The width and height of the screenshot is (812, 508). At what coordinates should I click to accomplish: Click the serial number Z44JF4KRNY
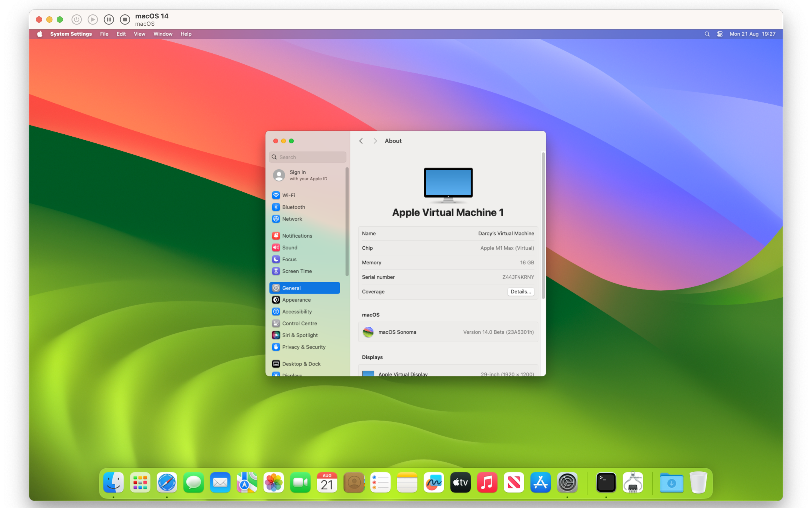click(x=518, y=277)
